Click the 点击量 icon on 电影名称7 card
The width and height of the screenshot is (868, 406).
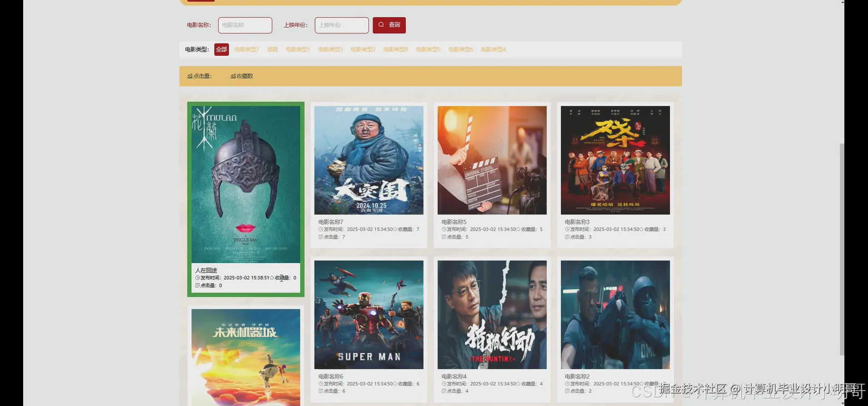click(321, 237)
